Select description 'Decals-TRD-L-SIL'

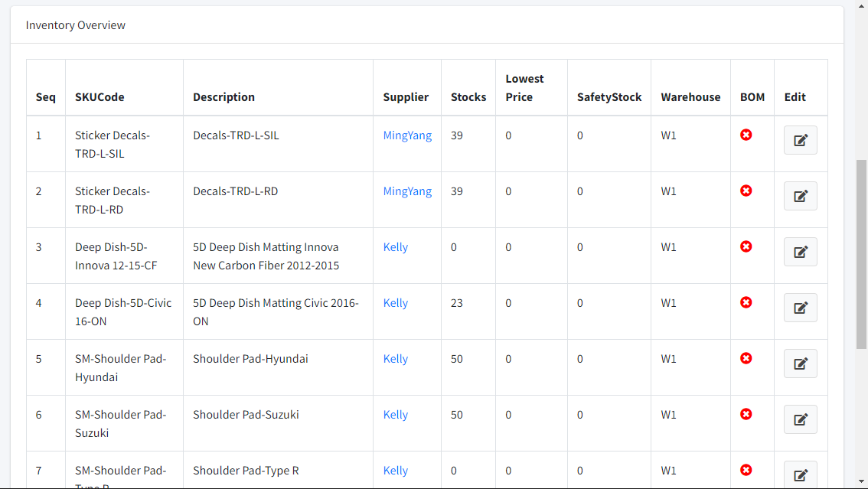click(x=236, y=135)
